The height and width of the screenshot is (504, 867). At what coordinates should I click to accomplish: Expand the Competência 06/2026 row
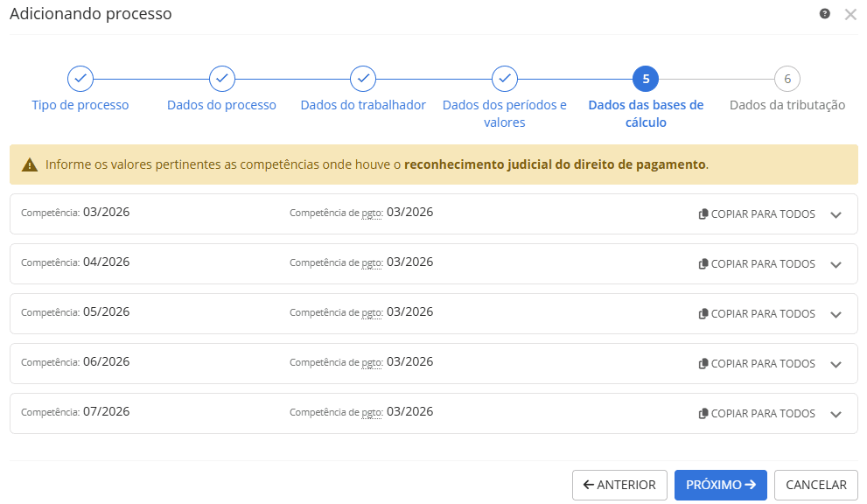[836, 363]
